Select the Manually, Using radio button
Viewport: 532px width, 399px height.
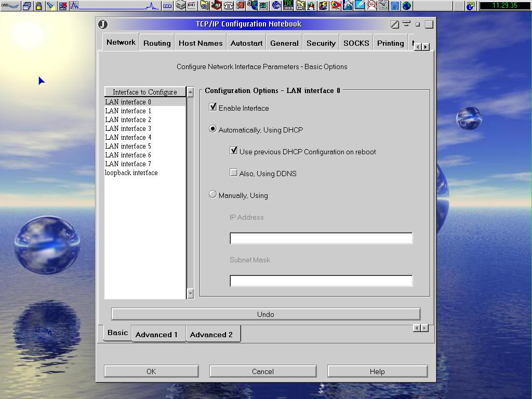(x=212, y=195)
